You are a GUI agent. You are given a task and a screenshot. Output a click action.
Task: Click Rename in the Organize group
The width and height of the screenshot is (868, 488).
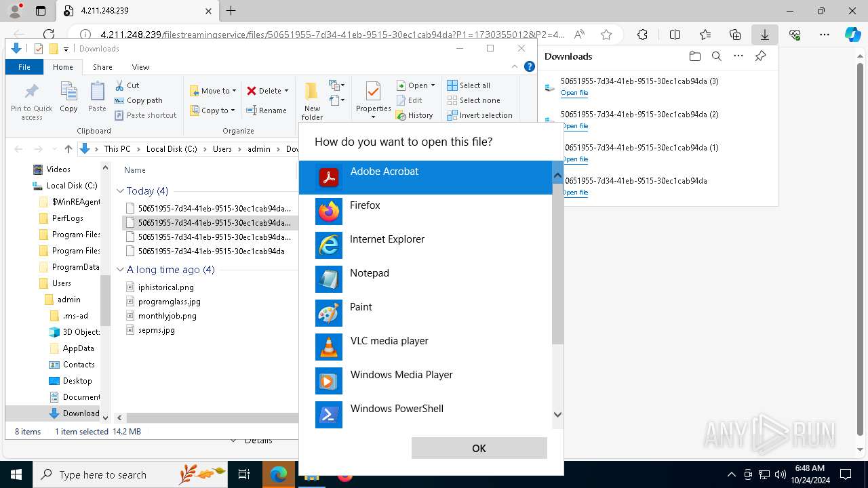pyautogui.click(x=267, y=110)
